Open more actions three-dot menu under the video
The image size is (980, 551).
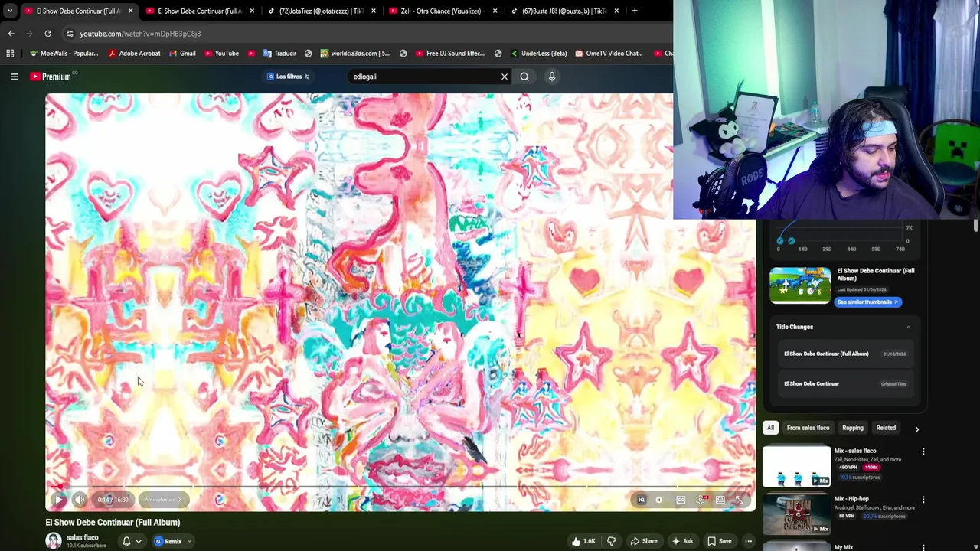pyautogui.click(x=748, y=541)
